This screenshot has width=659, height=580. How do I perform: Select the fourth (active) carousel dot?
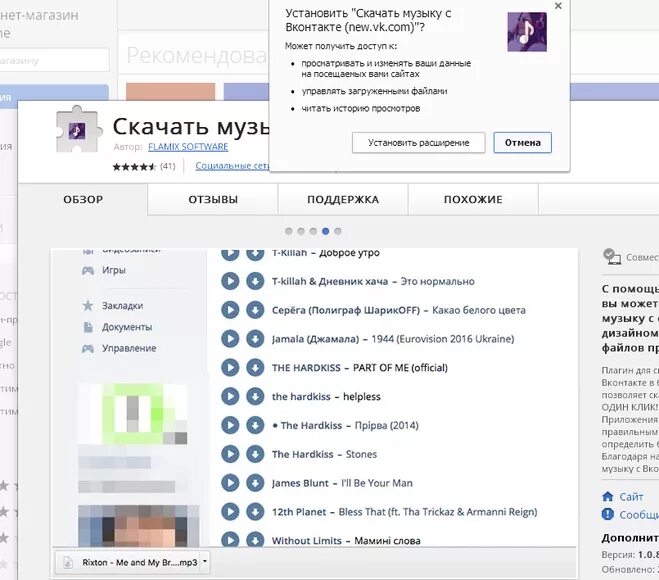point(325,231)
